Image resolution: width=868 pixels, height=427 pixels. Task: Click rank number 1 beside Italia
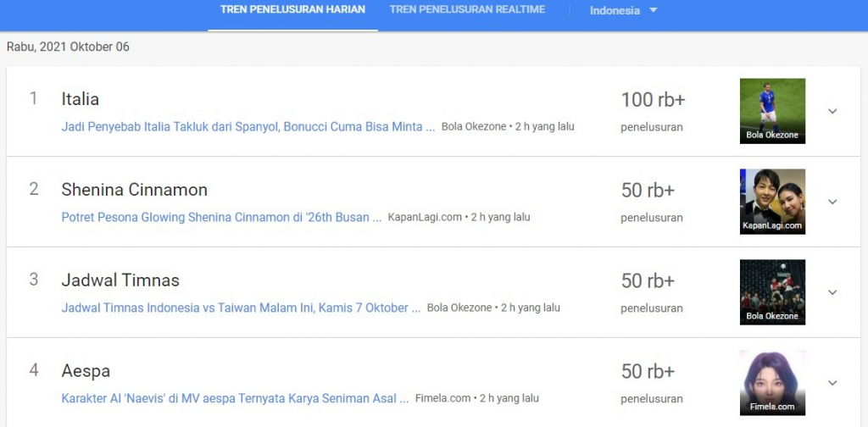[34, 99]
